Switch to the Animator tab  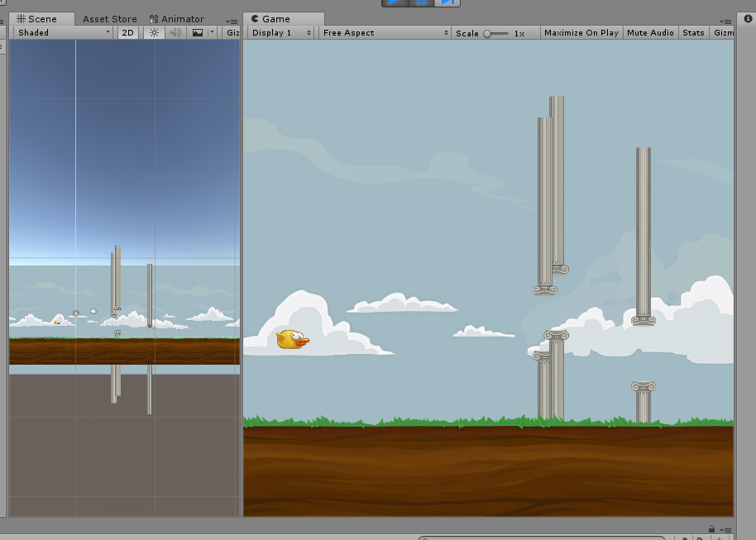click(x=177, y=19)
